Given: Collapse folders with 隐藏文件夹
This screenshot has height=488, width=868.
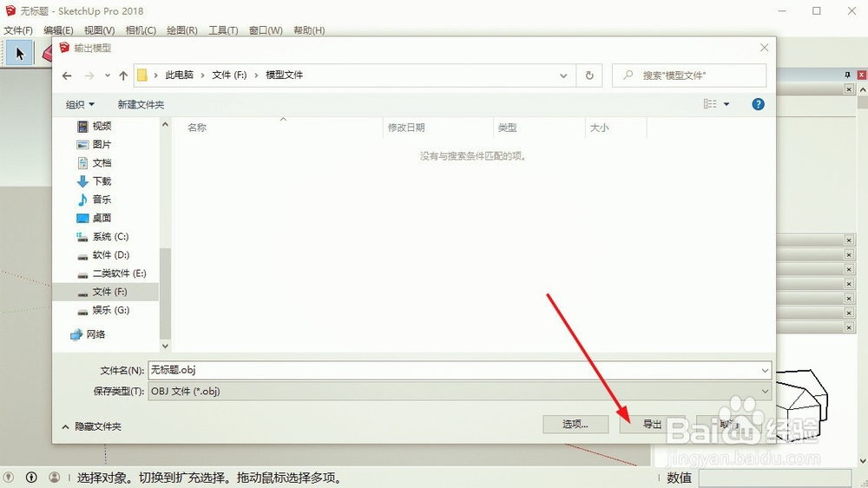Looking at the screenshot, I should (x=91, y=426).
